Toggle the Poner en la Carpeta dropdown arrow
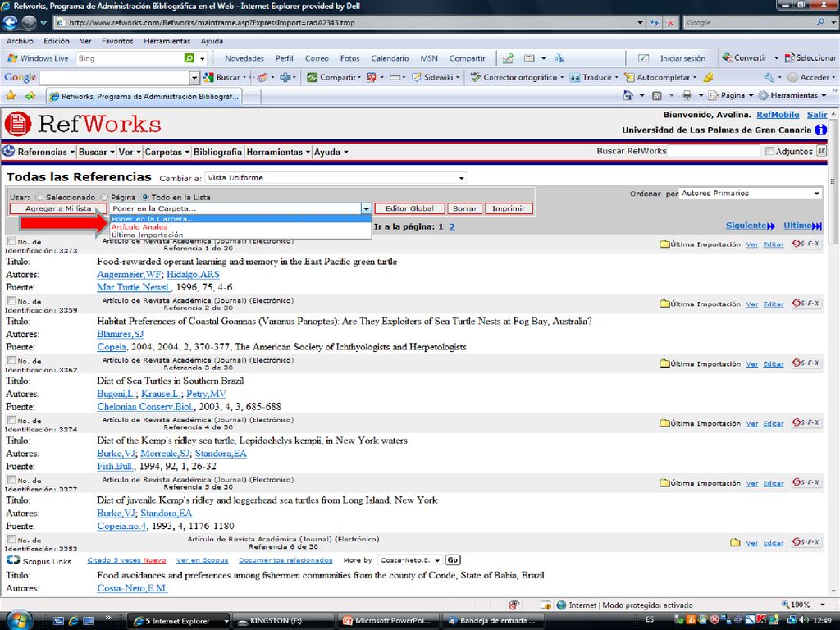Screen dimensions: 840x630 [x=366, y=208]
